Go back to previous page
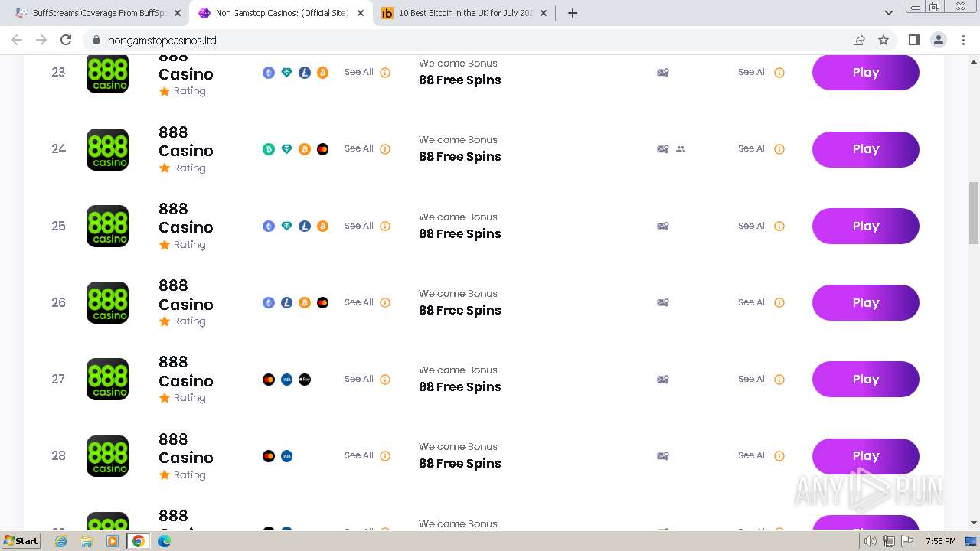Screen dimensions: 980x551 17,40
